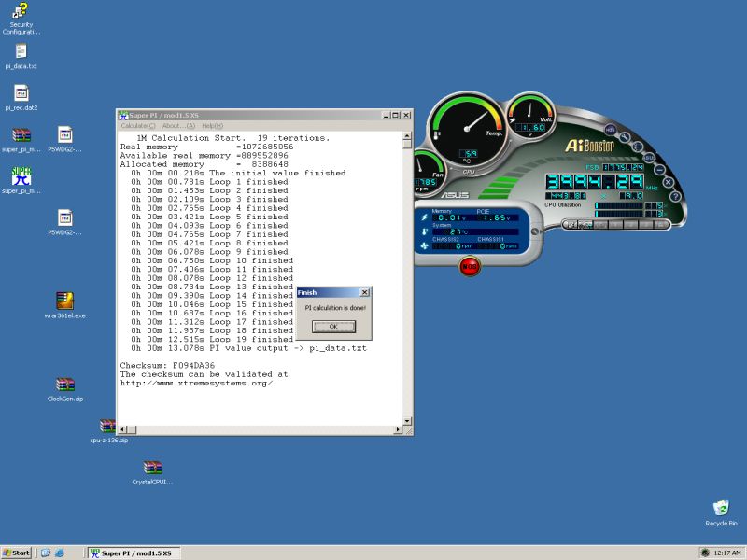Click the horizontal scrollbar right arrow in Super PI
This screenshot has width=747, height=560.
coord(398,429)
